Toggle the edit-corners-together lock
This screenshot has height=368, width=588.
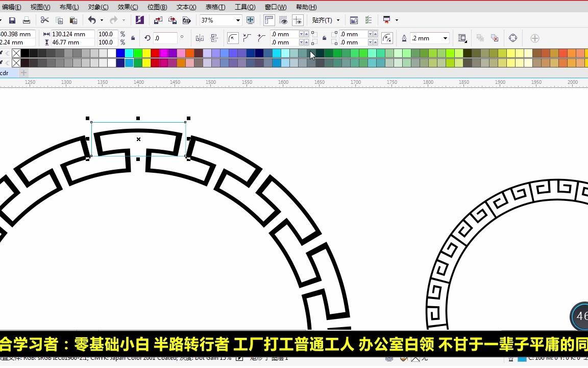pyautogui.click(x=325, y=38)
